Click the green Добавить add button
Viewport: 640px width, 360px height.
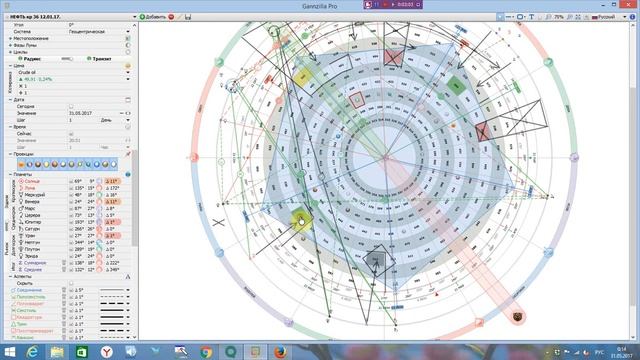(153, 17)
